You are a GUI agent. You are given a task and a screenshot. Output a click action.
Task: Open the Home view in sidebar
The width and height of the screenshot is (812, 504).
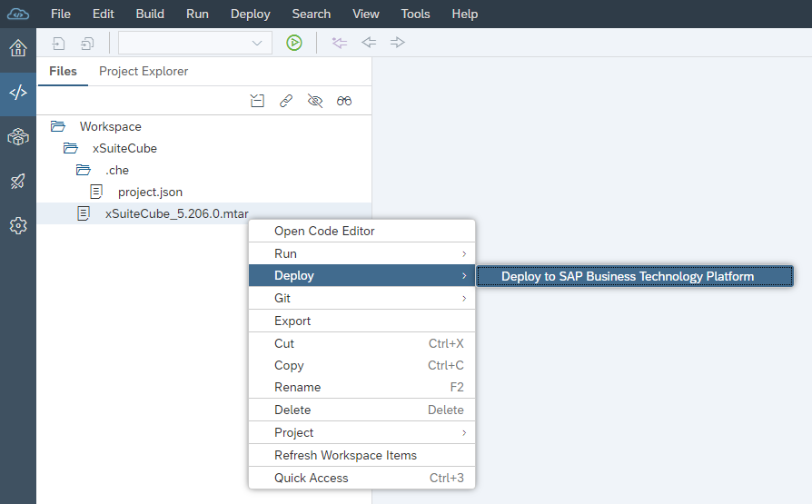(18, 49)
